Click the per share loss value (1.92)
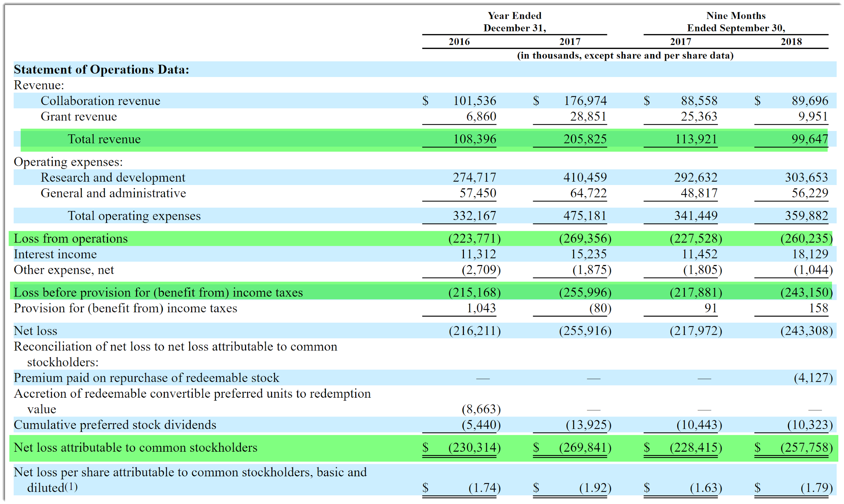Image resolution: width=844 pixels, height=504 pixels. (595, 488)
